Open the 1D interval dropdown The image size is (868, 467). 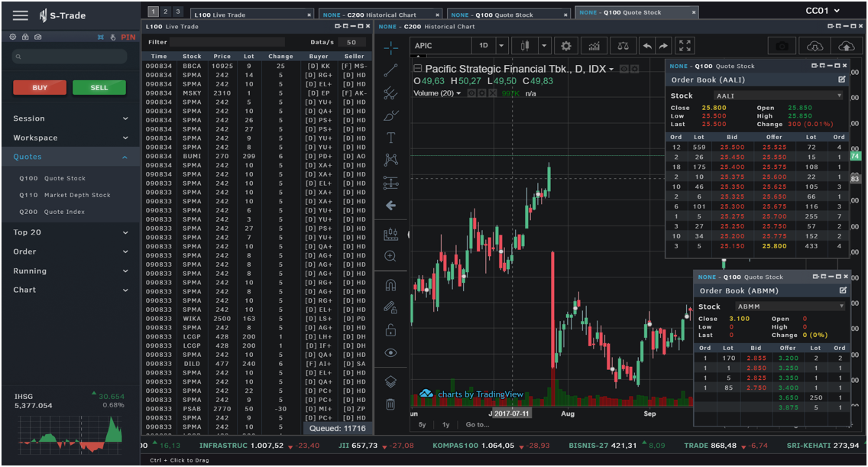(500, 45)
